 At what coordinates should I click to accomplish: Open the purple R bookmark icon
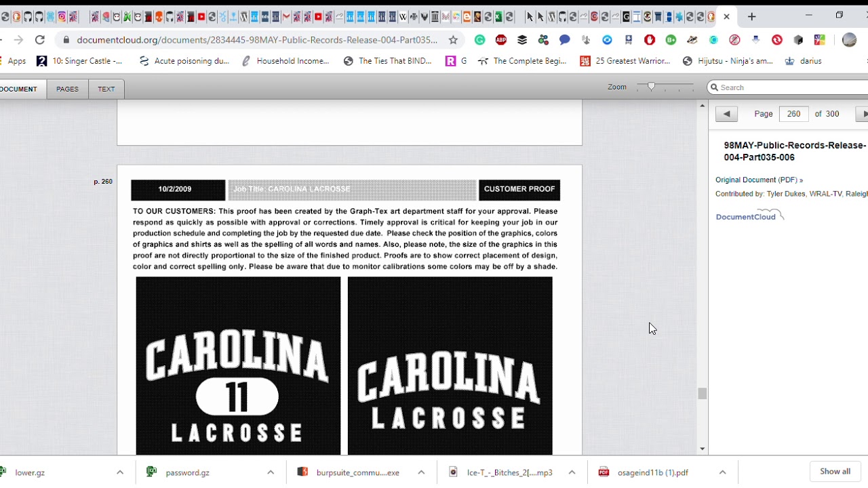(x=450, y=61)
